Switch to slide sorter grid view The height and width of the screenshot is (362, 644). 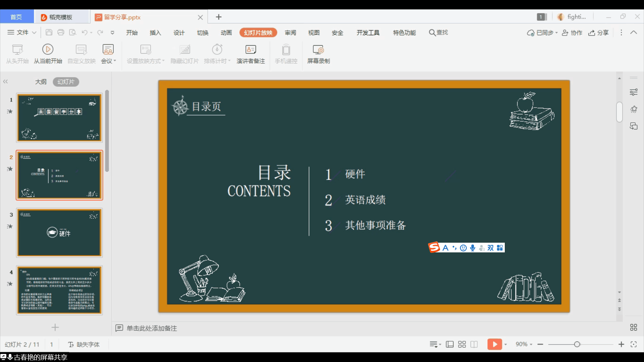click(x=462, y=344)
